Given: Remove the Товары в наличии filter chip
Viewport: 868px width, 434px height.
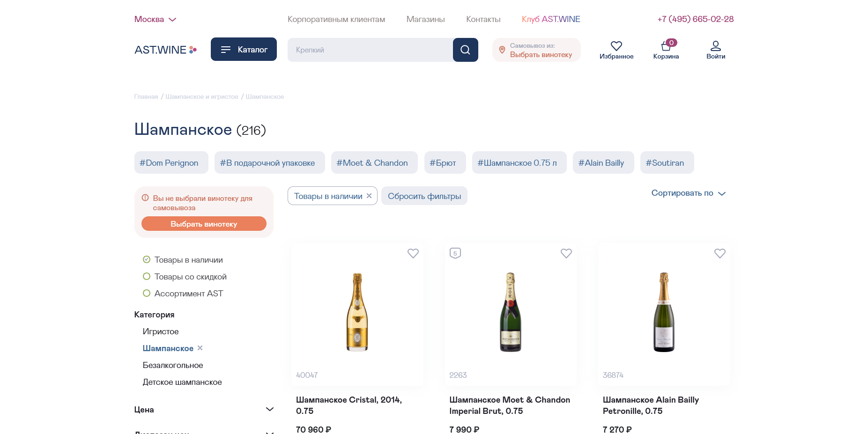Looking at the screenshot, I should click(x=369, y=196).
